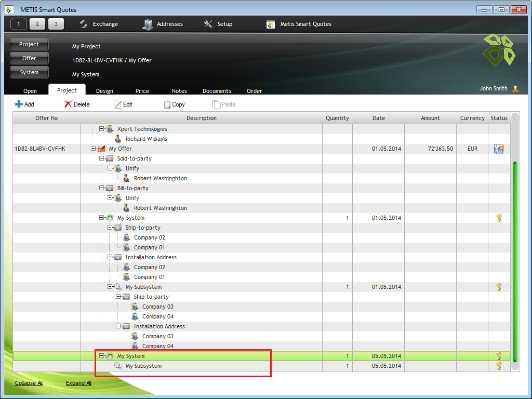This screenshot has height=399, width=532.
Task: Select Company 03 under Installation Address
Action: (x=158, y=336)
